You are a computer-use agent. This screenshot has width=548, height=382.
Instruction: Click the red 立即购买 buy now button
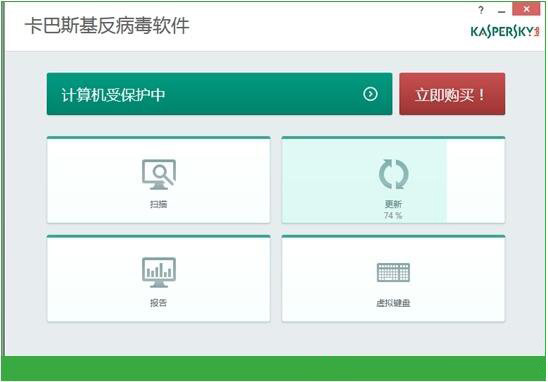pos(452,94)
